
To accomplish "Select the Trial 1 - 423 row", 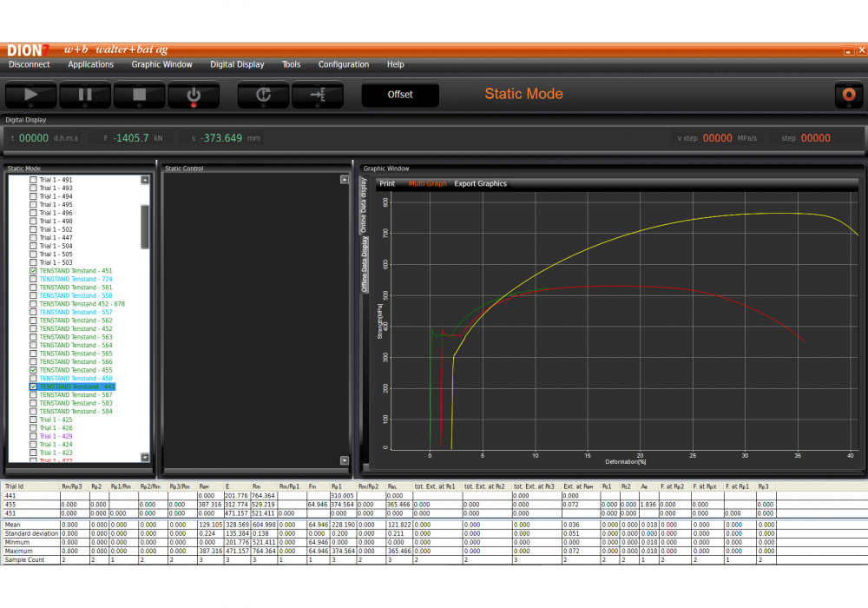I will click(56, 453).
